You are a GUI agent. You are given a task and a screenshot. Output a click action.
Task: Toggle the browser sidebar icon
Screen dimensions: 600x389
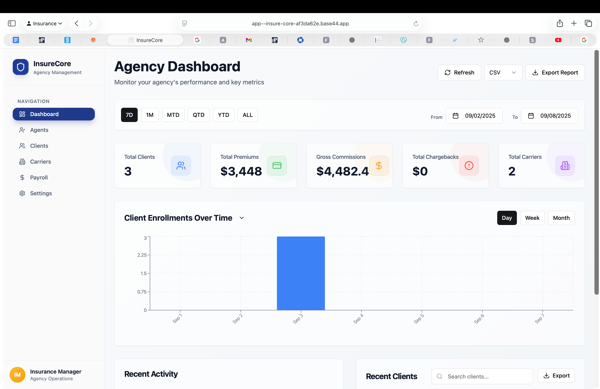(12, 23)
